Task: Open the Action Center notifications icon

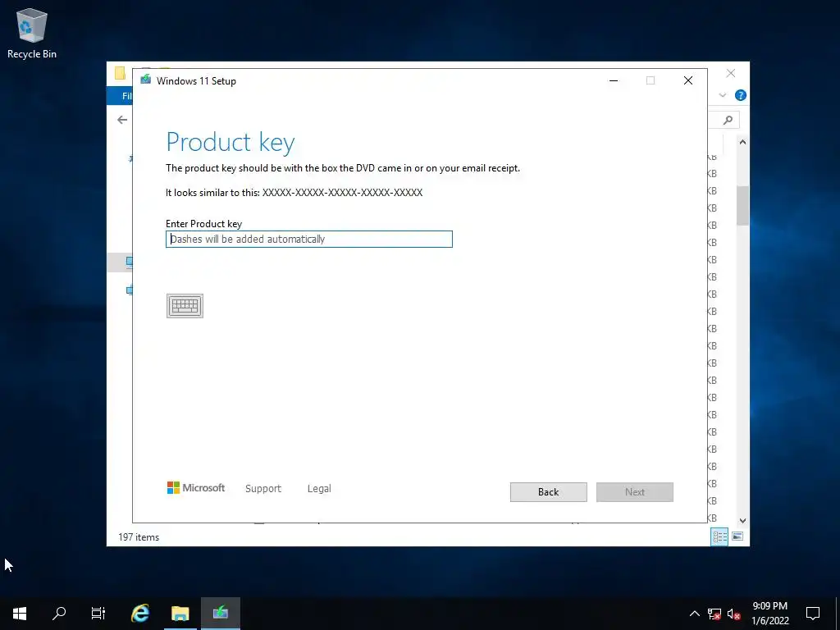Action: (x=813, y=614)
